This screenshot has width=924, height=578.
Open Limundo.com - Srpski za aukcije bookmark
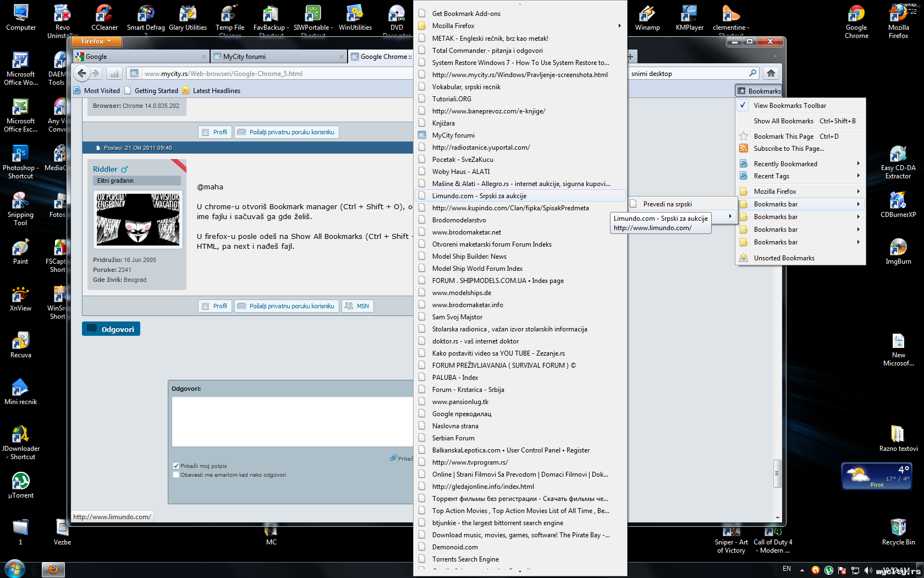pos(520,195)
